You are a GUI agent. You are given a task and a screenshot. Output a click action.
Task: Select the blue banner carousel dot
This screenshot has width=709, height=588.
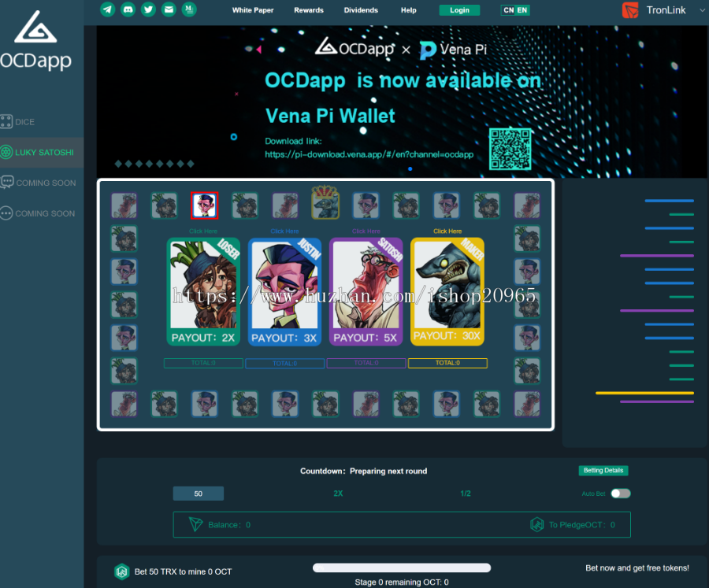point(410,169)
